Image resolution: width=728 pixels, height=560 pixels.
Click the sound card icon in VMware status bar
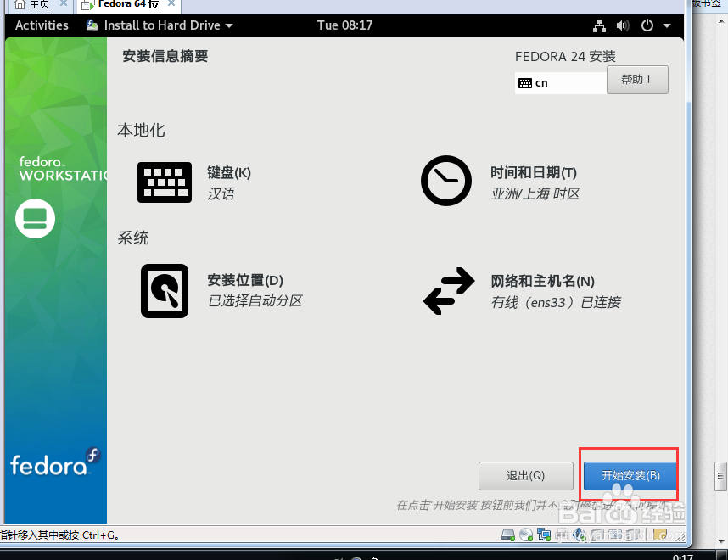579,535
